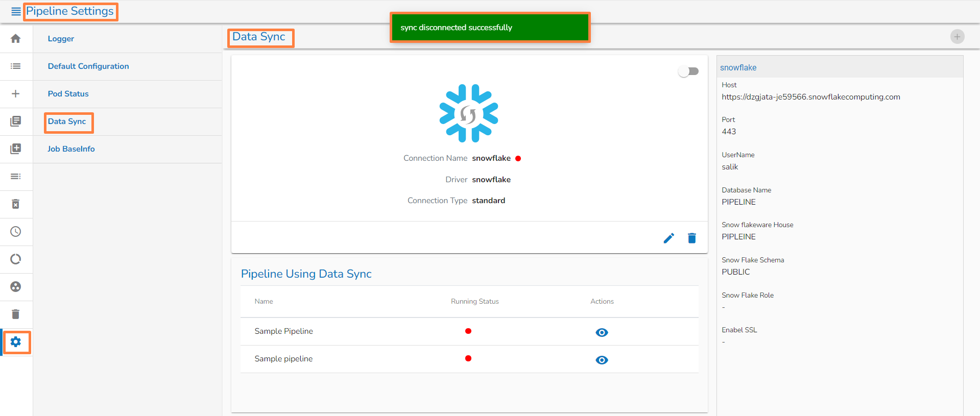The height and width of the screenshot is (416, 980).
Task: Click the Snow flakeware House value PIPLEINE
Action: [738, 237]
